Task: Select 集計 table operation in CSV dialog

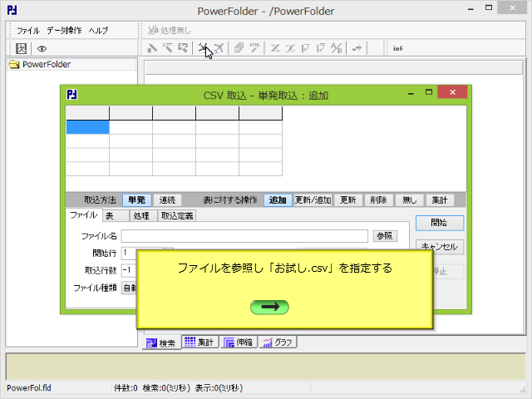Action: click(440, 199)
